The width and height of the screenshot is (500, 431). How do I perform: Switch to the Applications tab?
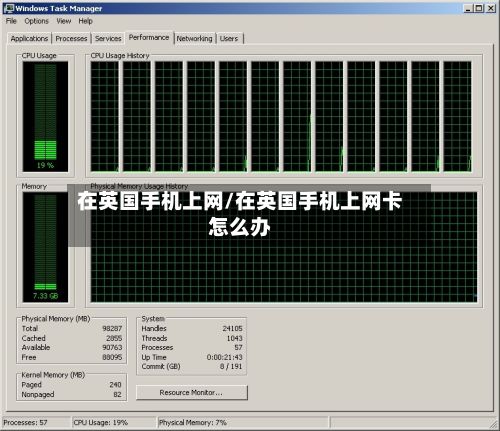click(x=29, y=39)
